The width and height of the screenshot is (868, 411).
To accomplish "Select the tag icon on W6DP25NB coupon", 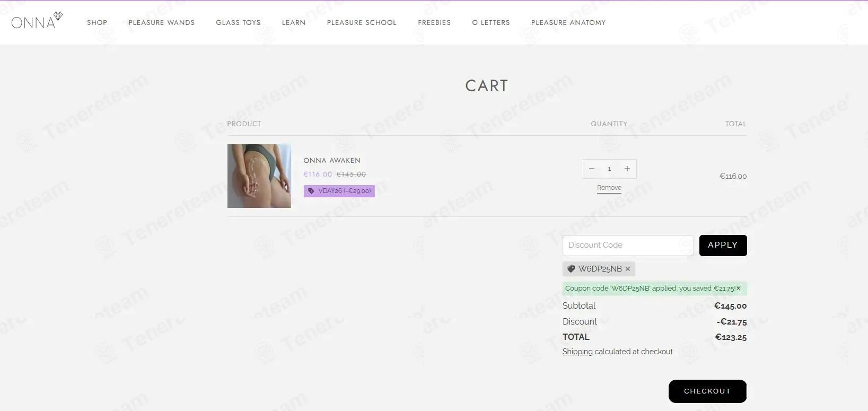I will [x=571, y=269].
